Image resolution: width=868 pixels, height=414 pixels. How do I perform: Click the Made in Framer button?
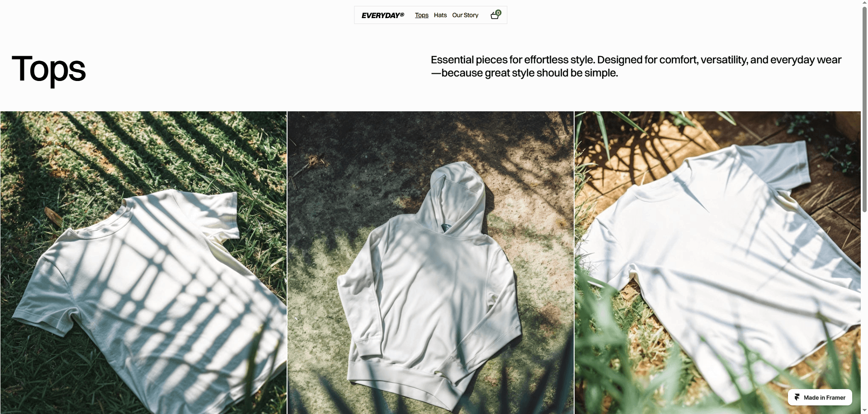[x=820, y=397]
